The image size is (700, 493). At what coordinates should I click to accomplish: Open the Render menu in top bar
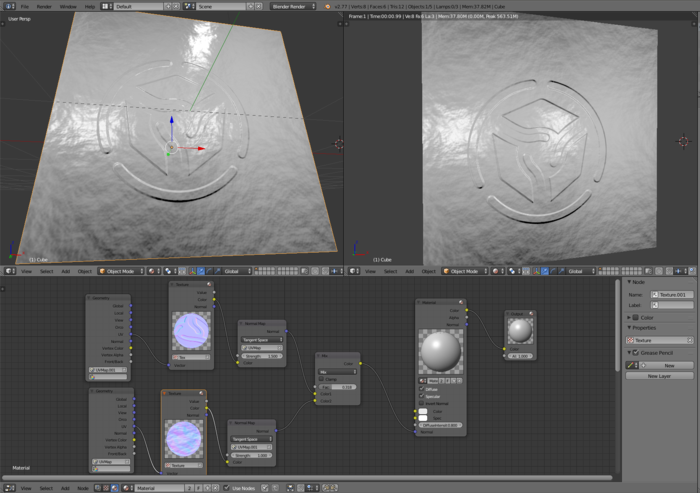(44, 6)
